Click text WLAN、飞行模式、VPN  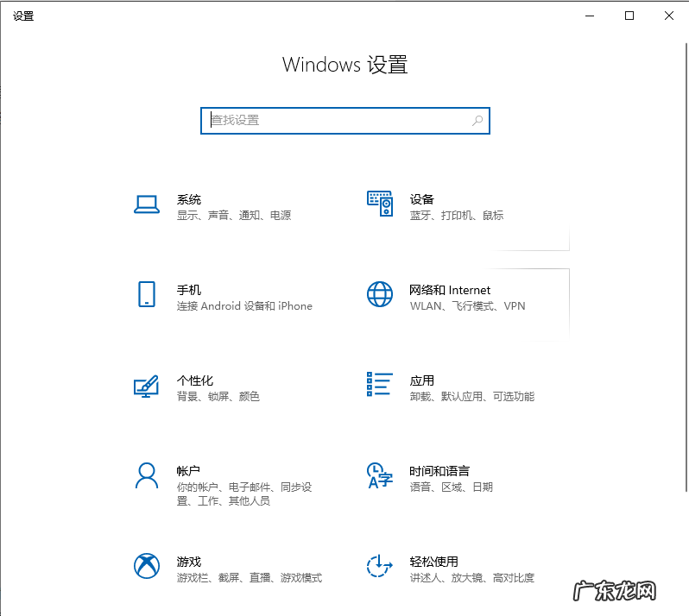468,306
